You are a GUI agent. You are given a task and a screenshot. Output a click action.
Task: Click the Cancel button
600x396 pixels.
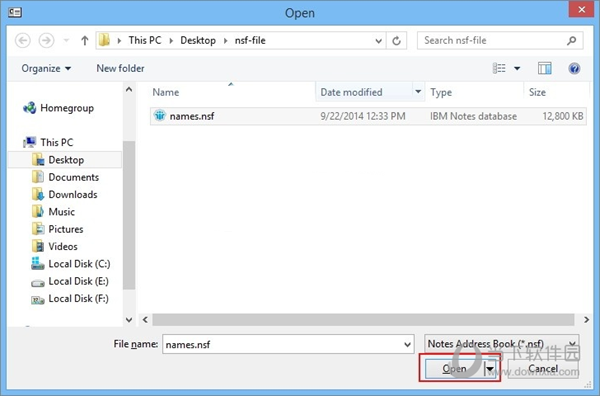[x=543, y=369]
